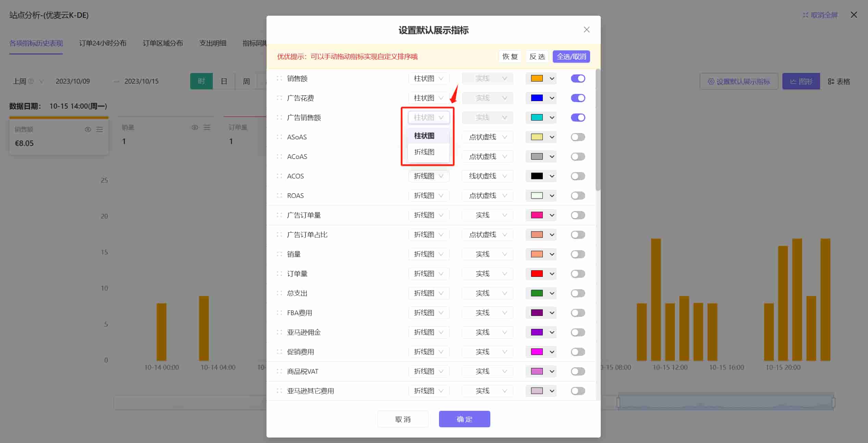Open line style dropdown for ACOS
The height and width of the screenshot is (443, 868).
point(487,176)
